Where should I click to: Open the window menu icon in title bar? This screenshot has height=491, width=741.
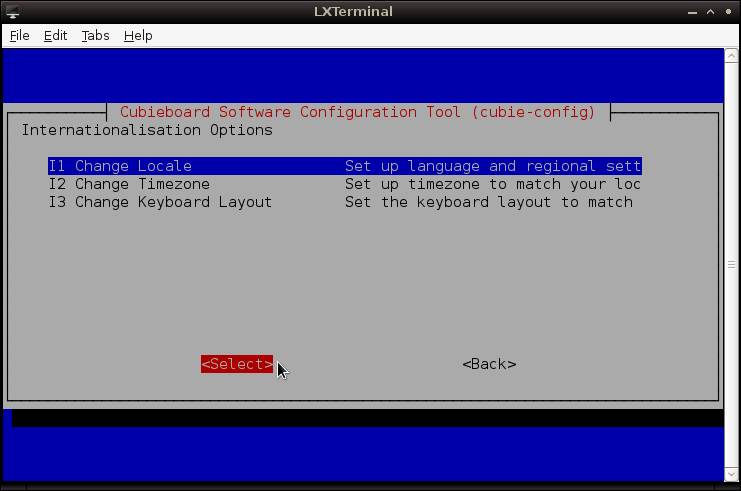12,11
